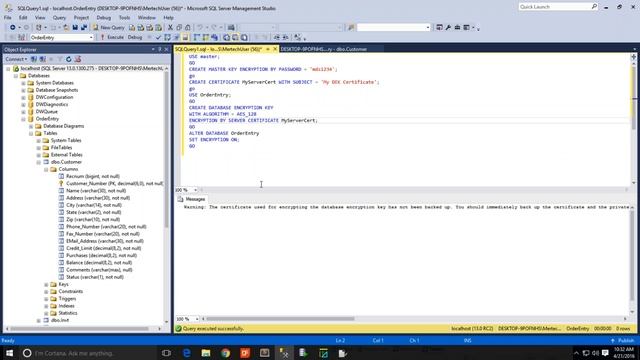The height and width of the screenshot is (360, 640).
Task: Click the Undo arrow icon
Action: pos(200,27)
